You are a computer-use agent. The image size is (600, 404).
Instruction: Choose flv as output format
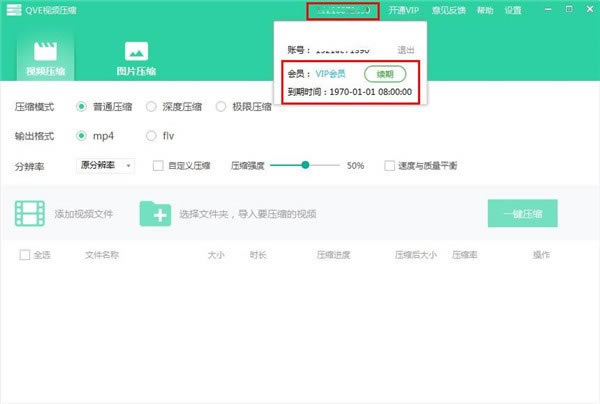click(152, 136)
